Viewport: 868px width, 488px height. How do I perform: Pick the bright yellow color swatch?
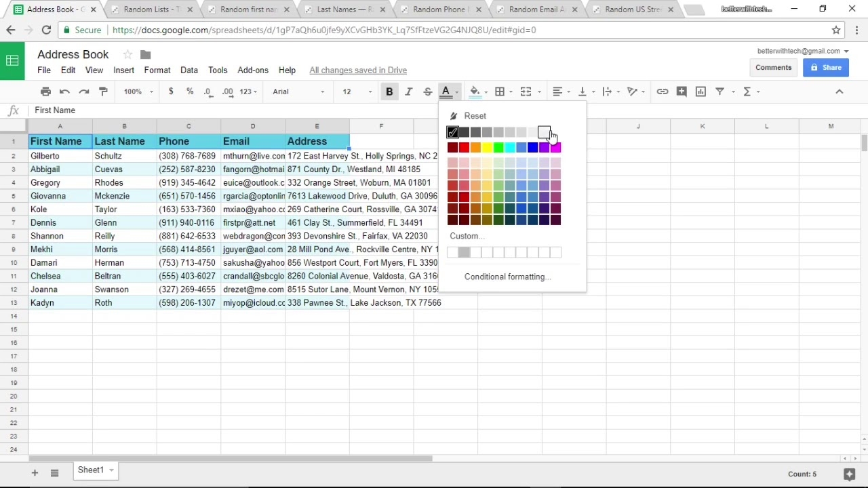(487, 148)
